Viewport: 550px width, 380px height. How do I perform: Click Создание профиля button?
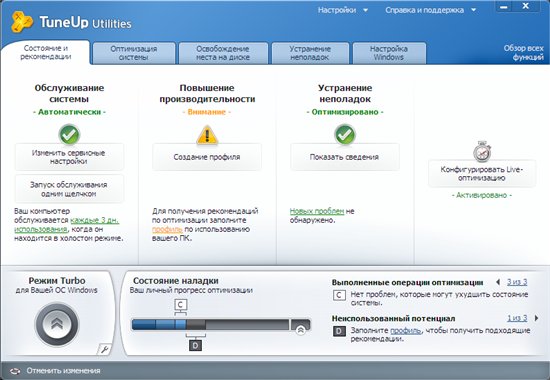pos(207,157)
